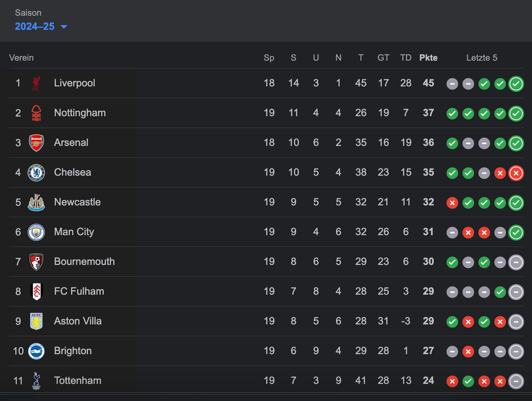Click the Brighton club badge
Image resolution: width=532 pixels, height=401 pixels.
pyautogui.click(x=36, y=351)
